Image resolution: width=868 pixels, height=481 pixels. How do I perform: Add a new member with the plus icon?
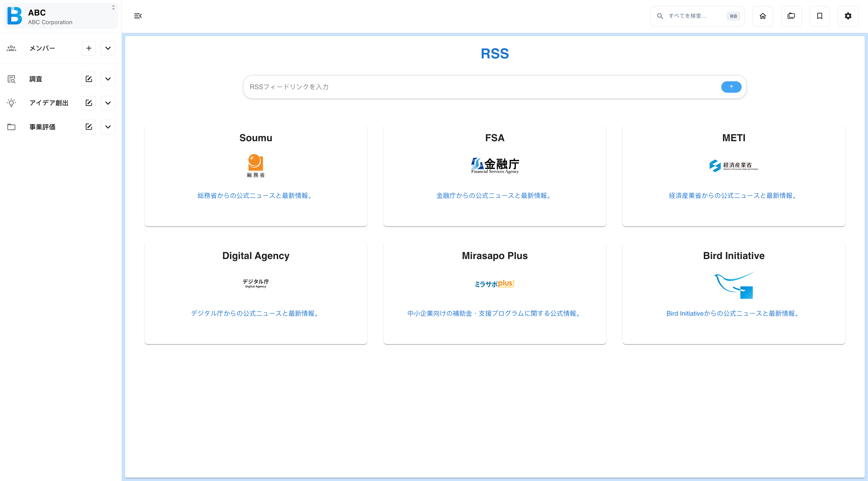pos(89,48)
